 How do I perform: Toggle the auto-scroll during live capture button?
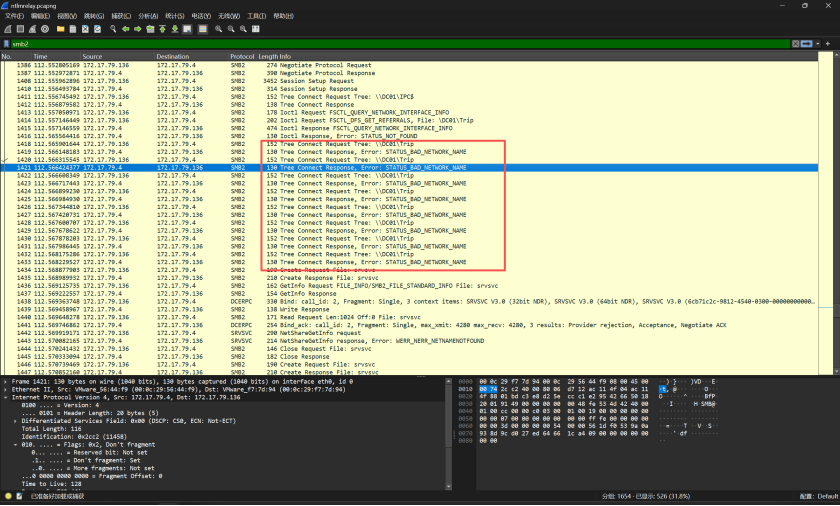pos(189,29)
